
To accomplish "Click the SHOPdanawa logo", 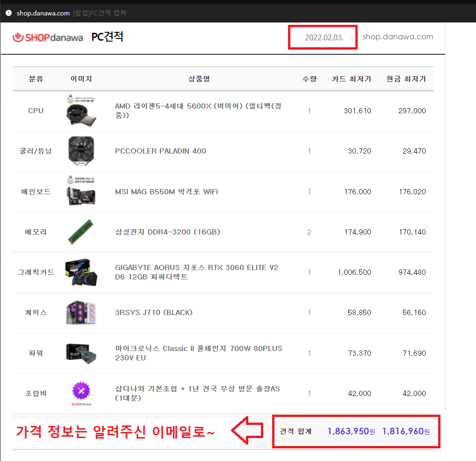I will tap(48, 37).
